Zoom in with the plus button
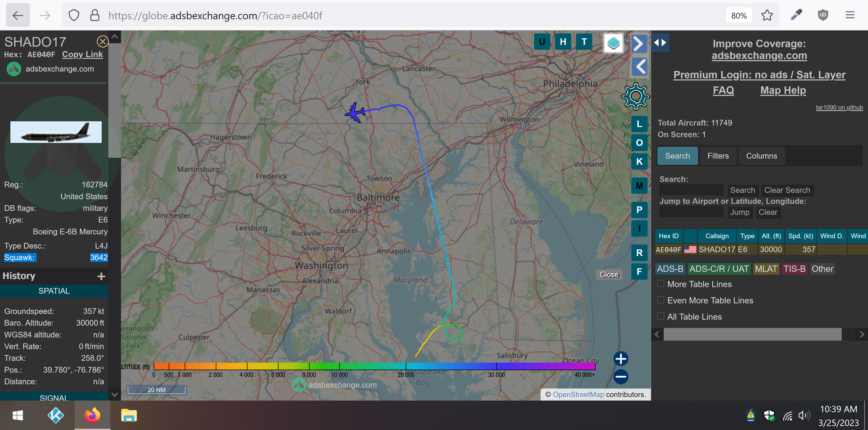 coord(620,359)
